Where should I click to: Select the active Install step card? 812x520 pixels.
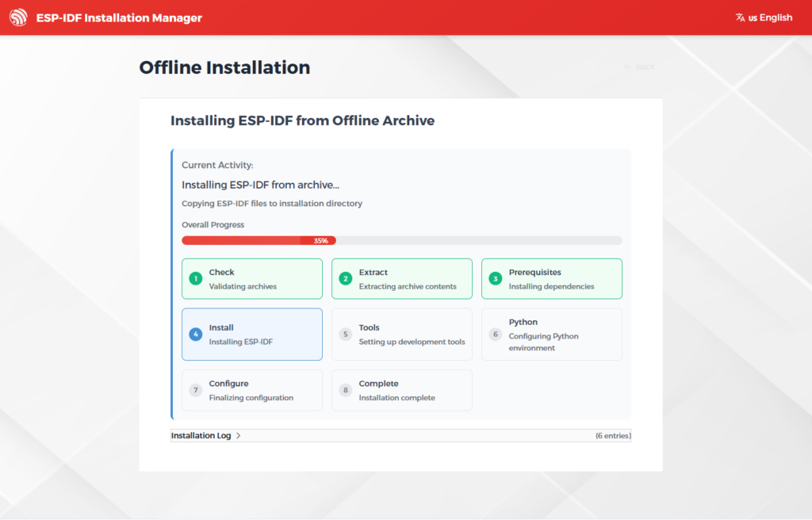pos(252,334)
